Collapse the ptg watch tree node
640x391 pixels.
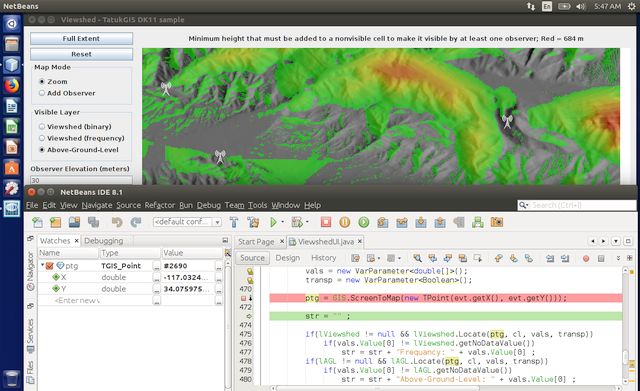tap(42, 265)
